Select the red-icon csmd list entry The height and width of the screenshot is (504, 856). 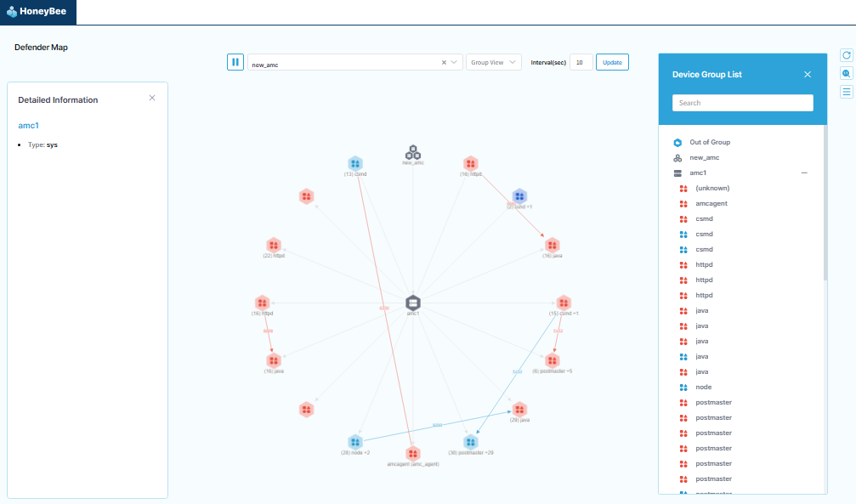(x=704, y=218)
